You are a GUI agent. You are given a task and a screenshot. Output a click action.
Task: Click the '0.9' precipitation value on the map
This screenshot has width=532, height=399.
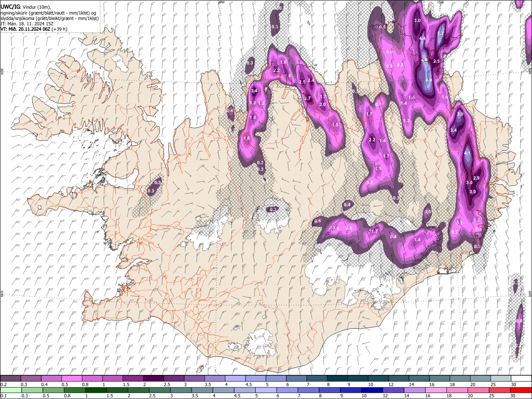[389, 66]
